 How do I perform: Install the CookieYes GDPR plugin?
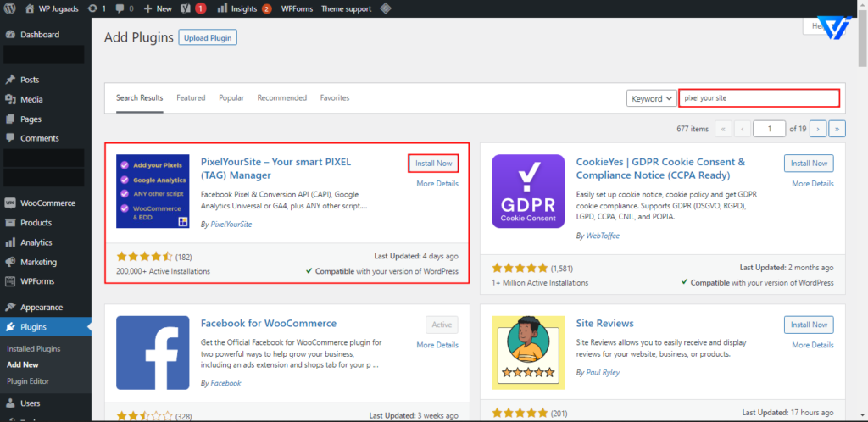[x=809, y=164]
